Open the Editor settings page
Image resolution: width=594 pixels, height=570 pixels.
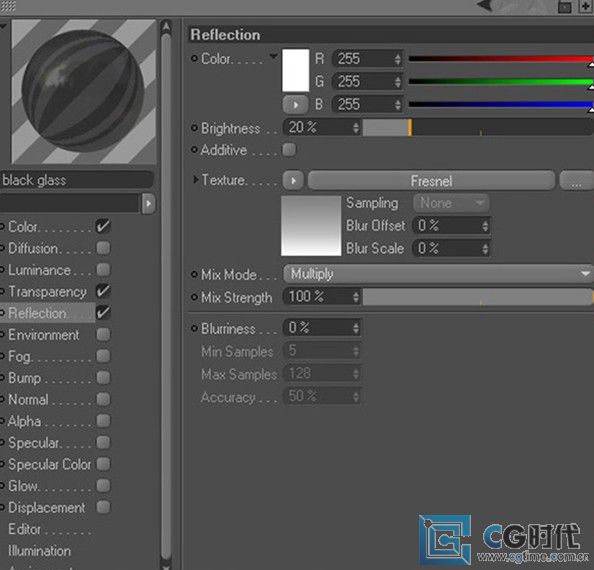25,529
